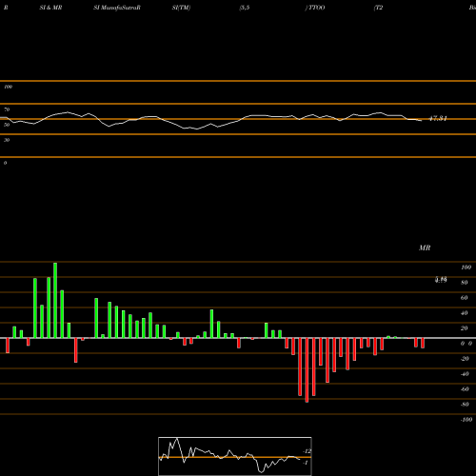
Task: Click the MR axis label 20
Action: (465, 328)
